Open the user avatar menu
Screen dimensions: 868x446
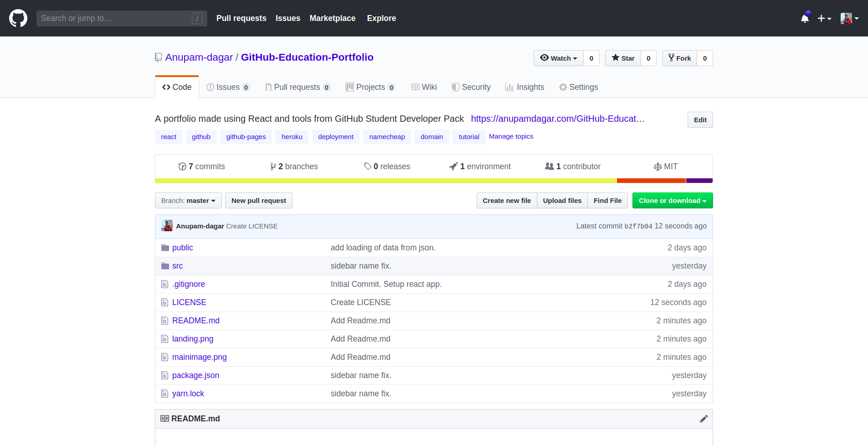tap(849, 18)
